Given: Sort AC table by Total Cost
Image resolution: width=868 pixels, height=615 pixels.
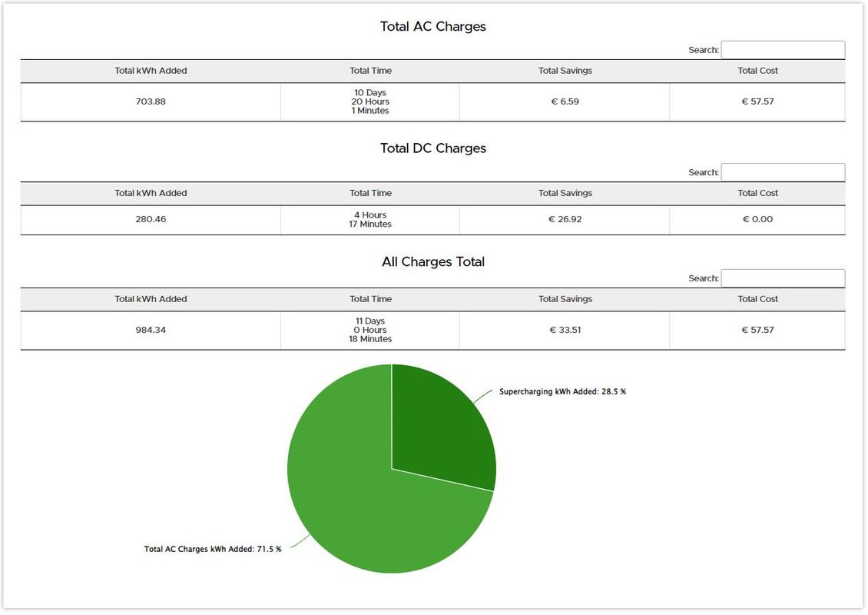Looking at the screenshot, I should pyautogui.click(x=757, y=71).
